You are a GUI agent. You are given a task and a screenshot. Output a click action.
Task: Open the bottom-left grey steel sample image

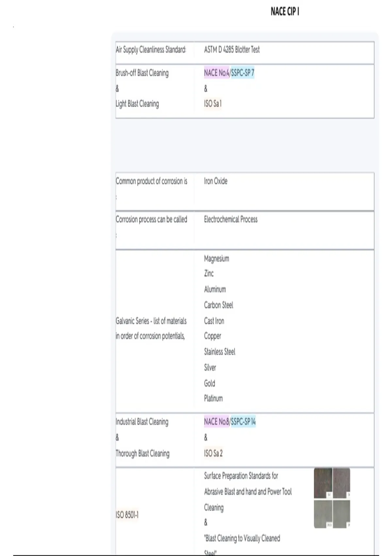[323, 514]
